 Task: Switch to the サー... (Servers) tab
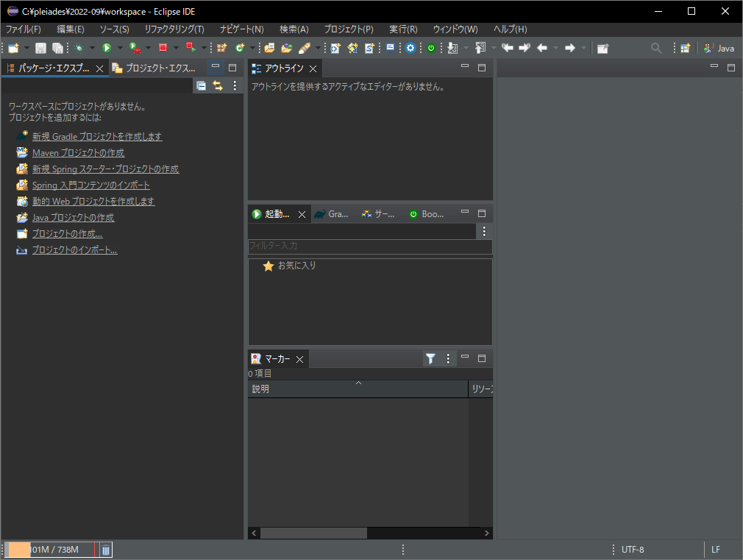pyautogui.click(x=378, y=214)
